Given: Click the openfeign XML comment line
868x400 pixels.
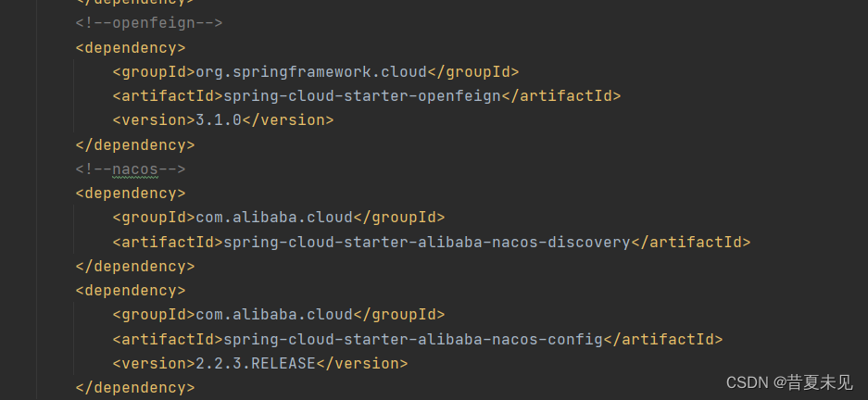Looking at the screenshot, I should click(x=149, y=23).
